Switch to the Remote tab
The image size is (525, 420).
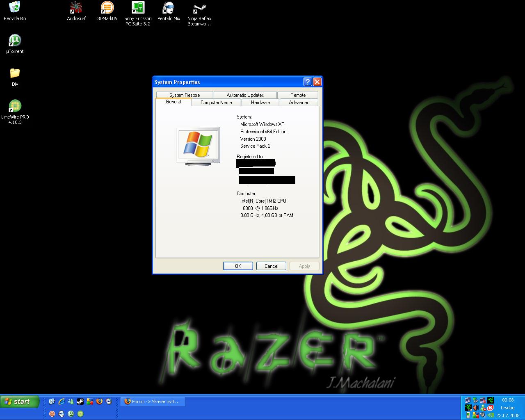(298, 95)
